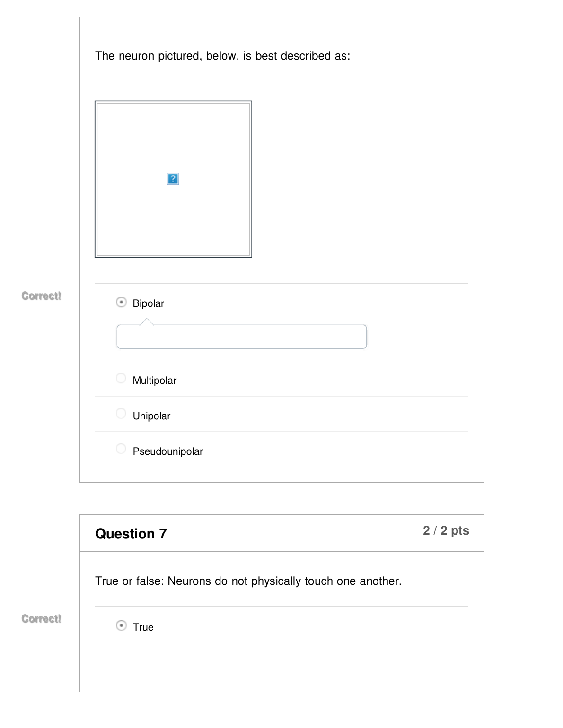Screen dimensions: 563x728
Task: Click the broken image question mark icon
Action: coord(173,179)
